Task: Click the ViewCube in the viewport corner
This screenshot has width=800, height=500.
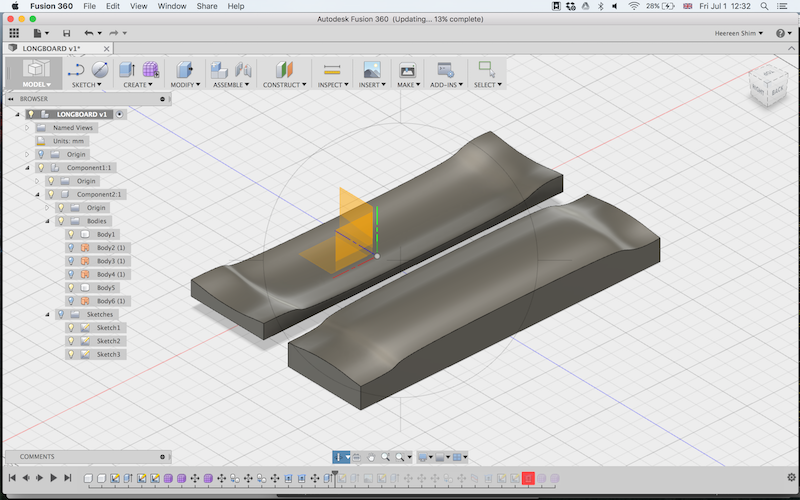Action: click(769, 85)
